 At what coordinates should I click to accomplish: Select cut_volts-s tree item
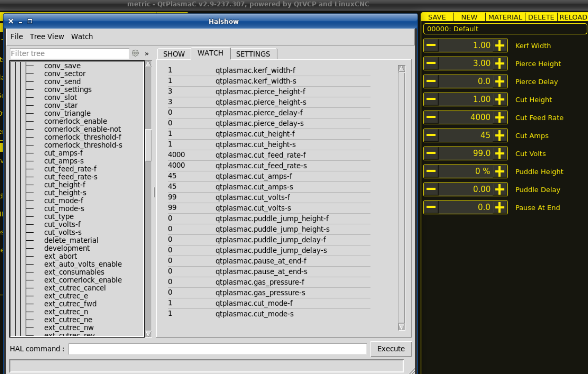[63, 232]
